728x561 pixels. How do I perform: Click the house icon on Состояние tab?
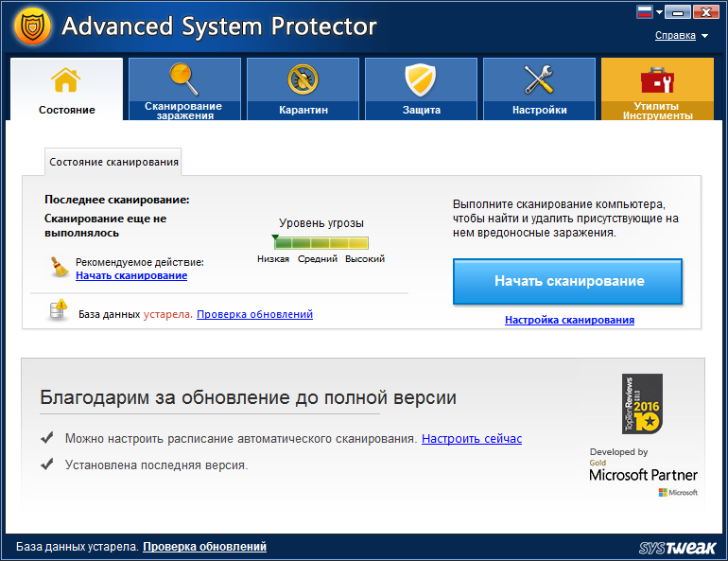[x=66, y=79]
